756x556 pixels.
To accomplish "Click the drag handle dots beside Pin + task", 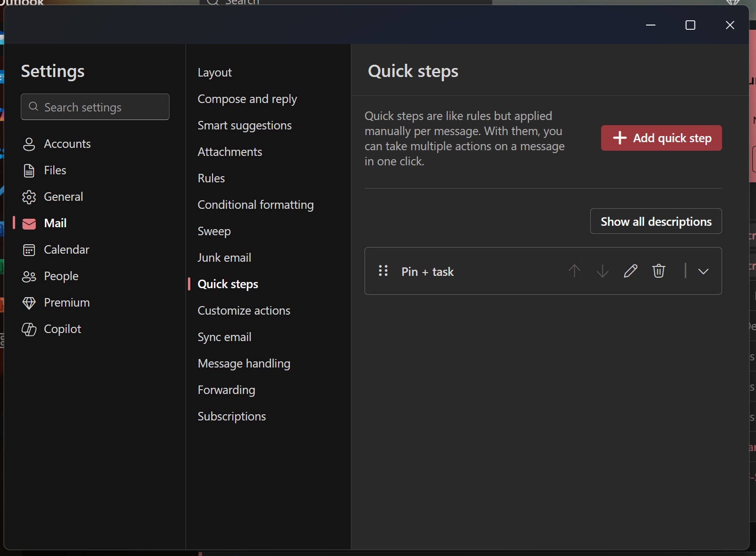I will (x=383, y=271).
